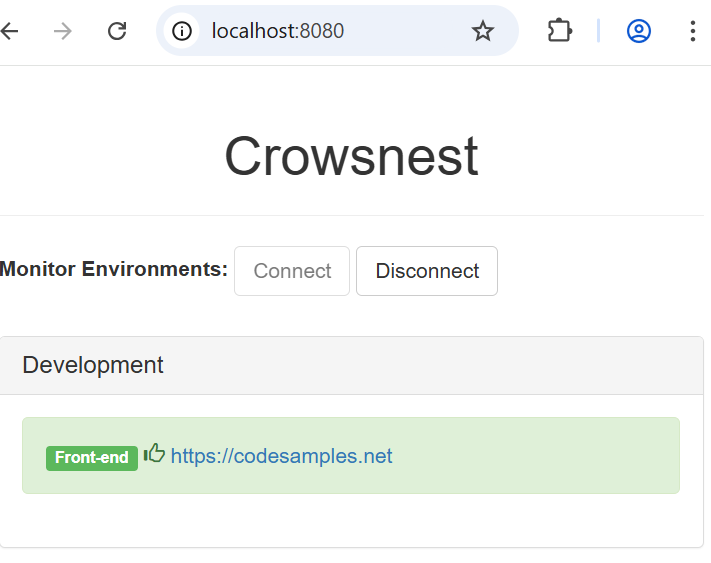Open the Chrome profile avatar

[x=639, y=31]
